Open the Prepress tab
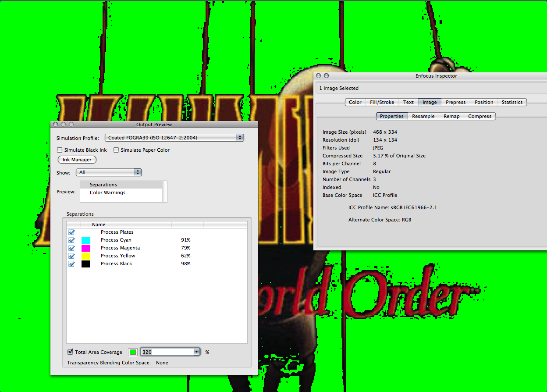The height and width of the screenshot is (392, 547). [x=456, y=102]
